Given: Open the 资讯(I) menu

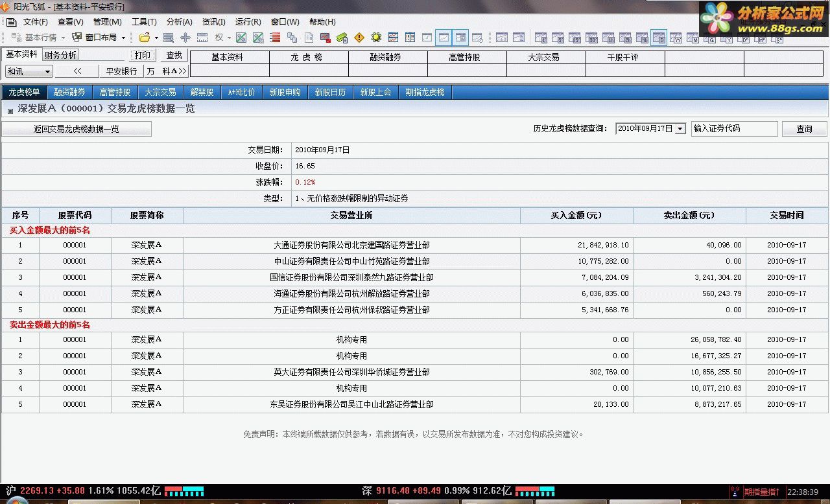Looking at the screenshot, I should point(213,22).
